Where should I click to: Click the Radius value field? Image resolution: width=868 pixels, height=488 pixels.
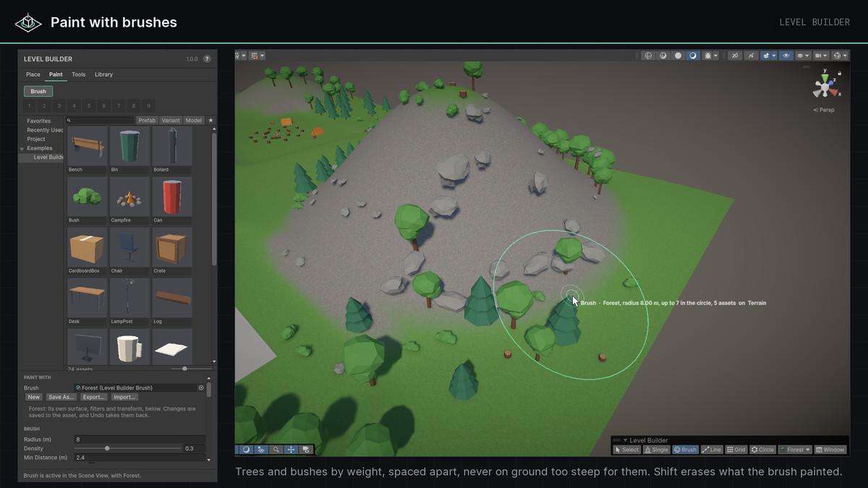click(140, 440)
